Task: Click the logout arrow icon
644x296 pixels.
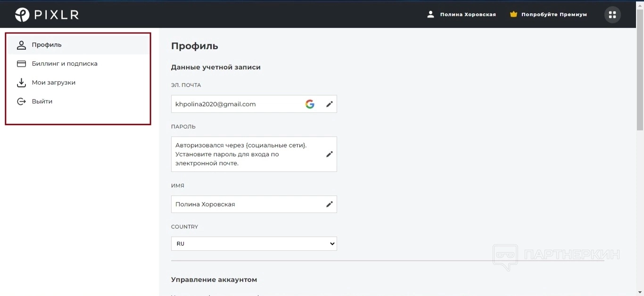Action: [x=21, y=101]
